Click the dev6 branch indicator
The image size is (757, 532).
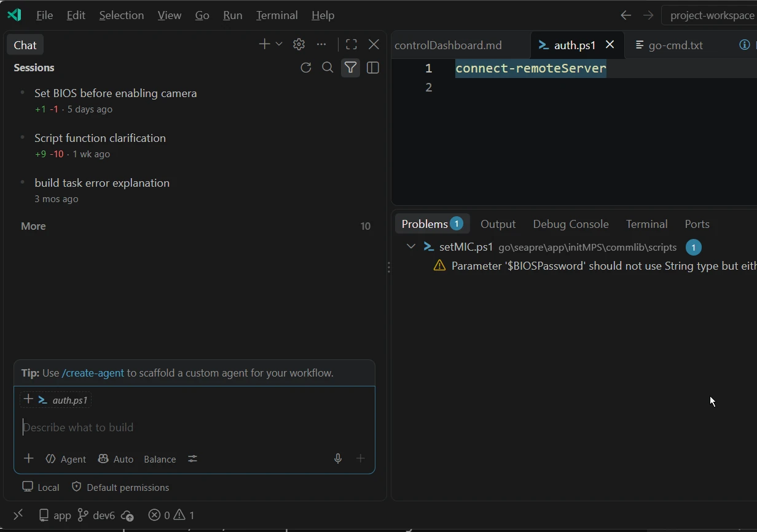point(96,515)
